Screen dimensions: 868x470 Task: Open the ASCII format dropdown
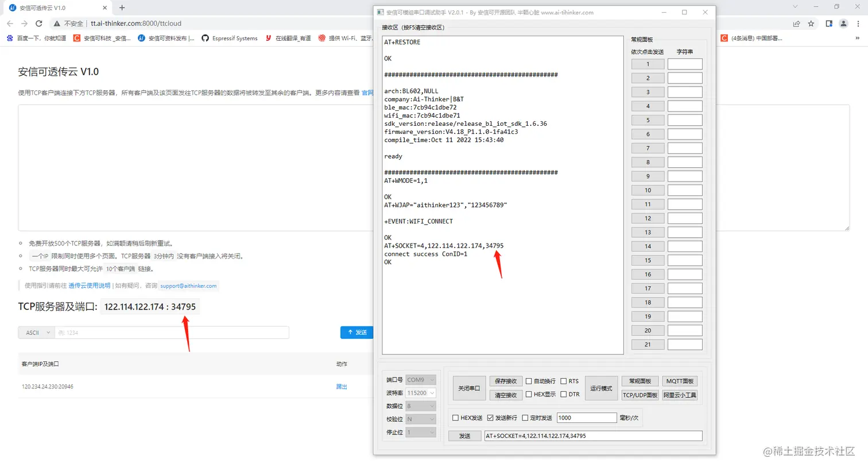tap(36, 333)
